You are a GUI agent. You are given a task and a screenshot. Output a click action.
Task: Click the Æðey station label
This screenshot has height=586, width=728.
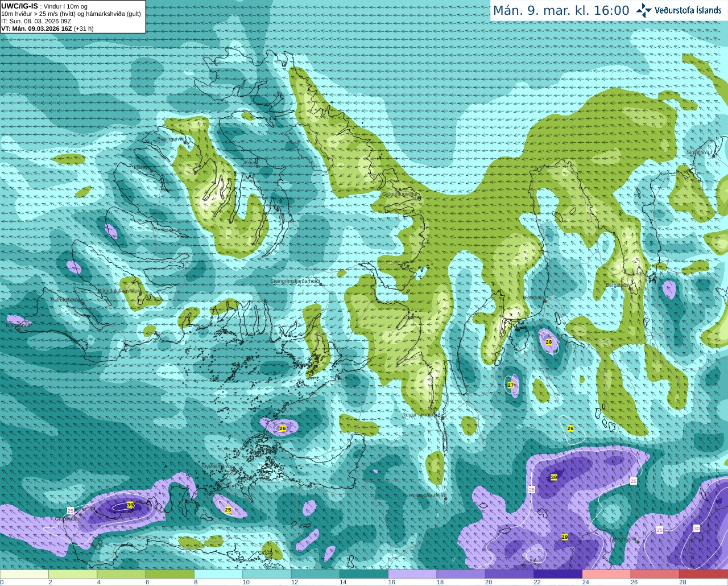(x=250, y=162)
